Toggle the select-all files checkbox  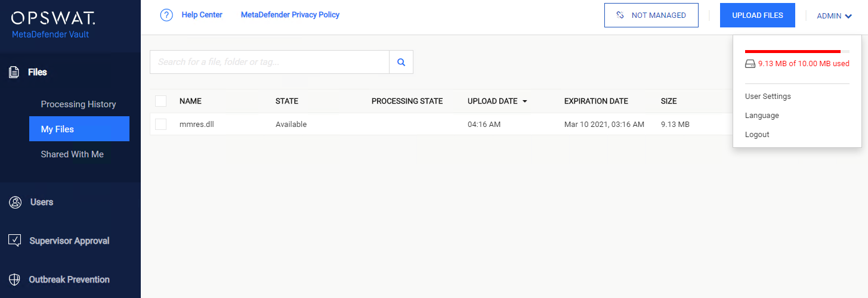160,101
